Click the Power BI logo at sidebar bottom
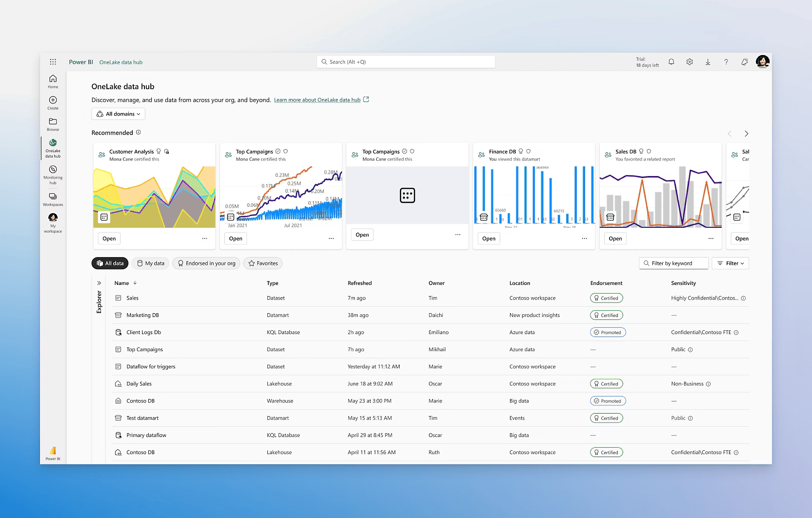 point(53,452)
